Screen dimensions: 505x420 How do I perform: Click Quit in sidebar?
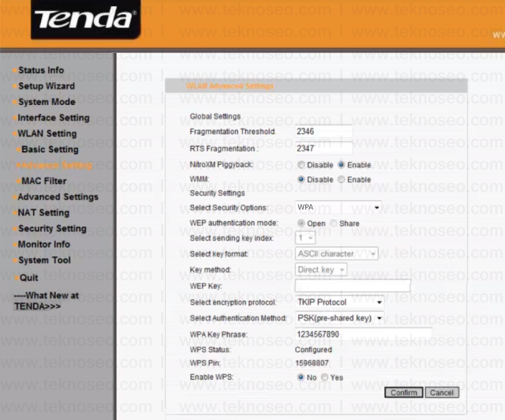[x=28, y=278]
